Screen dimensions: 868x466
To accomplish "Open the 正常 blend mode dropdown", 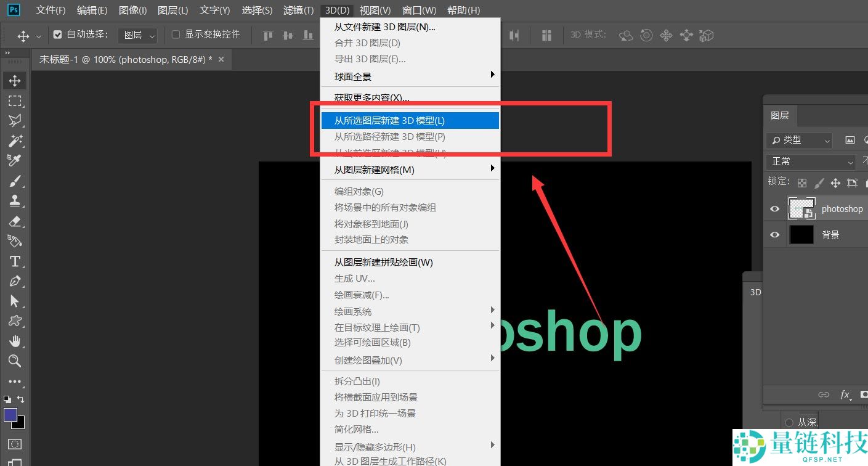I will 811,161.
